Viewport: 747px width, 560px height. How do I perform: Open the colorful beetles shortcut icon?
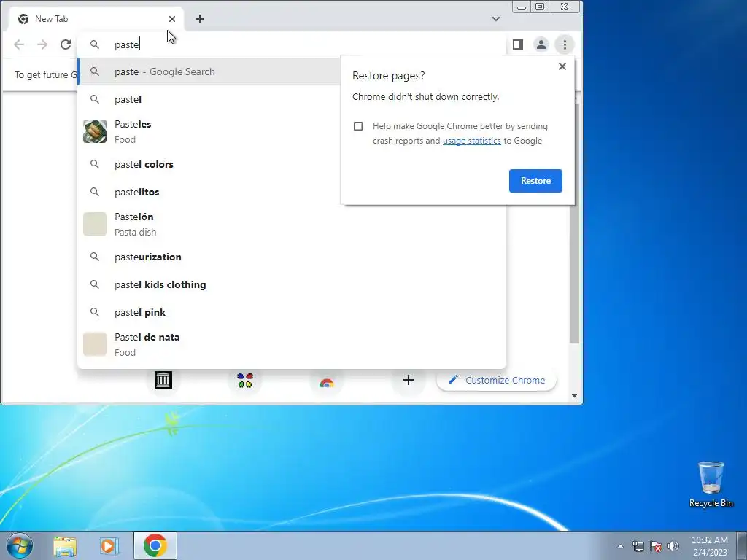[x=245, y=380]
